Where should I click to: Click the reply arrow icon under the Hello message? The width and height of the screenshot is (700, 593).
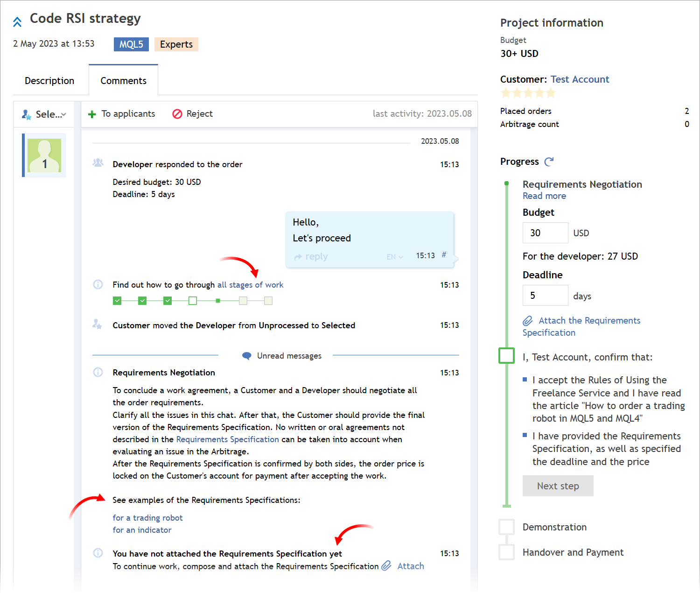[x=298, y=256]
